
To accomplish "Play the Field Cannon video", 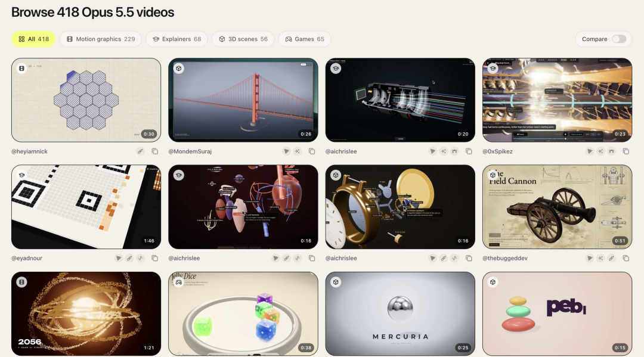I will coord(558,207).
